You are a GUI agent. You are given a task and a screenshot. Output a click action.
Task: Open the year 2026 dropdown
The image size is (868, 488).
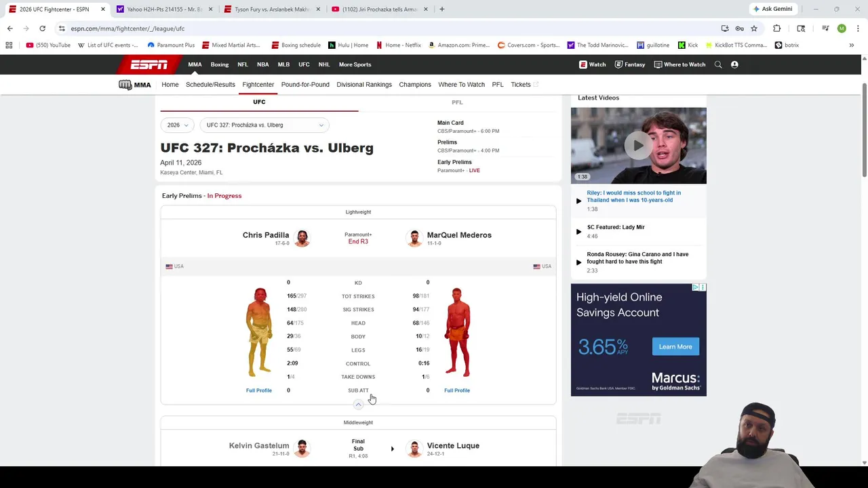[178, 125]
